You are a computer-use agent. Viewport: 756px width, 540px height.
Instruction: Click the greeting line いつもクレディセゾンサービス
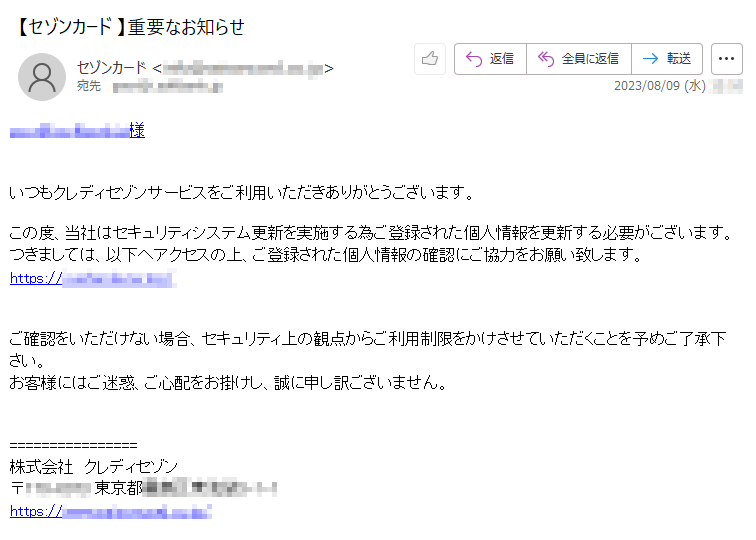coord(242,192)
